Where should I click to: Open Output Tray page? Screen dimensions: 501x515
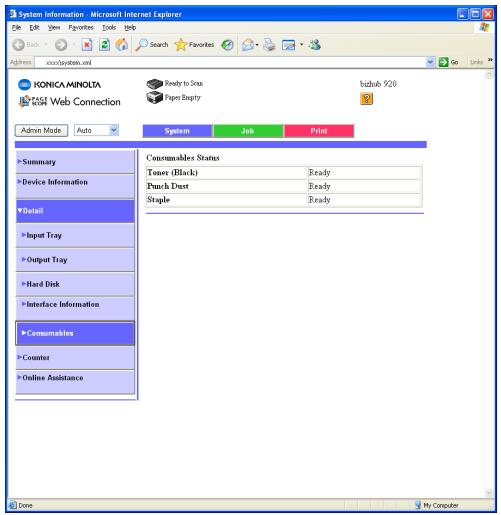tap(75, 260)
